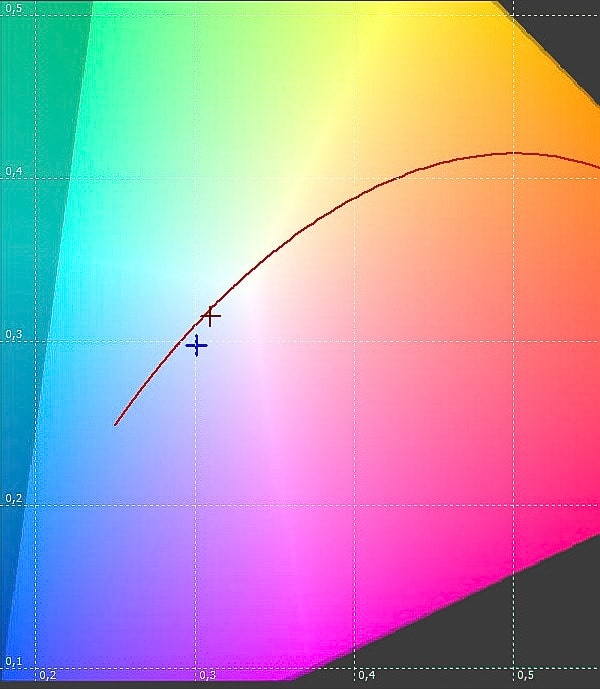The image size is (600, 689).
Task: Select the 0,4 label on the horizontal axis
Action: 366,675
